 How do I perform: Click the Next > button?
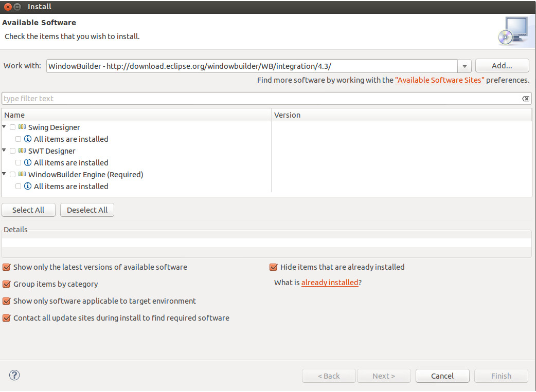pyautogui.click(x=384, y=376)
